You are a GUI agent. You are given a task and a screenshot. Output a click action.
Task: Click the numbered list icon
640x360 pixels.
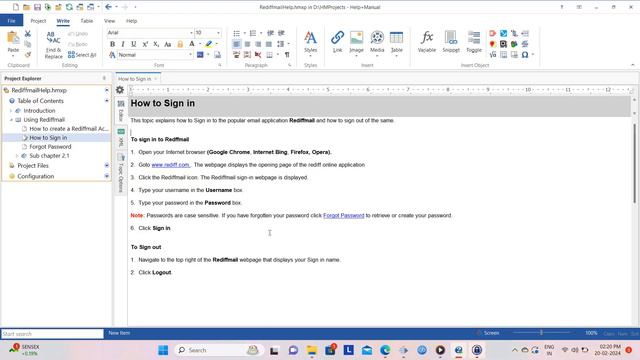coord(253,33)
